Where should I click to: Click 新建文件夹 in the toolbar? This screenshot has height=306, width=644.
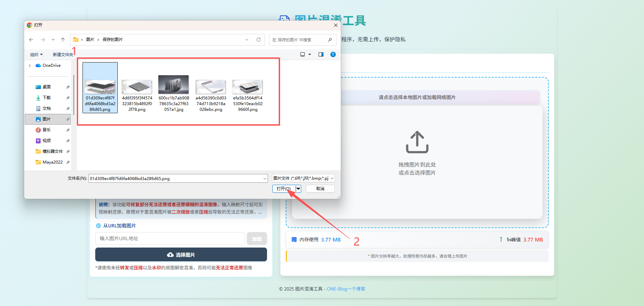(x=63, y=54)
